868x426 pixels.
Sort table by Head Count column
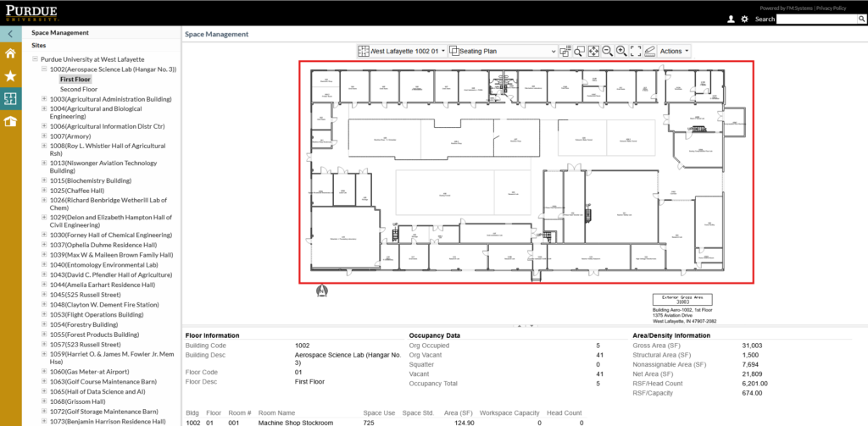point(564,412)
